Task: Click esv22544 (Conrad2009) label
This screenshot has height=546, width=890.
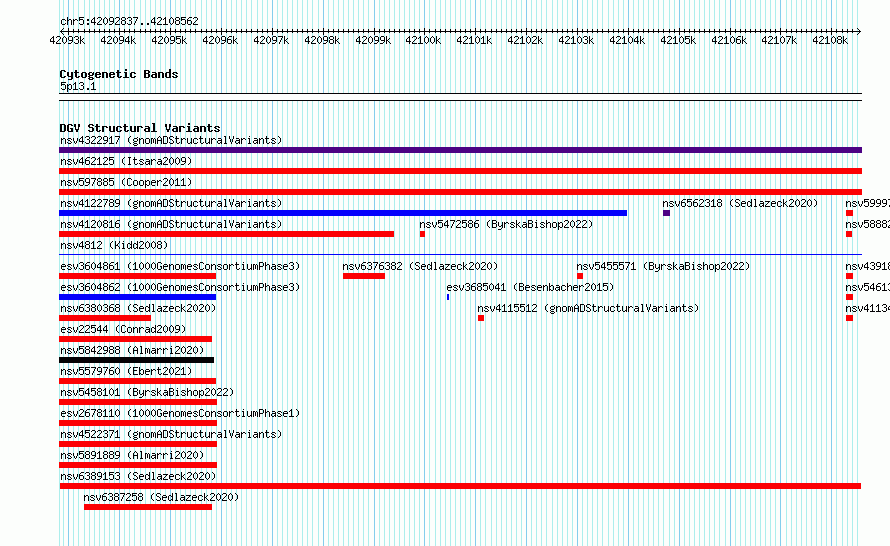Action: [123, 329]
